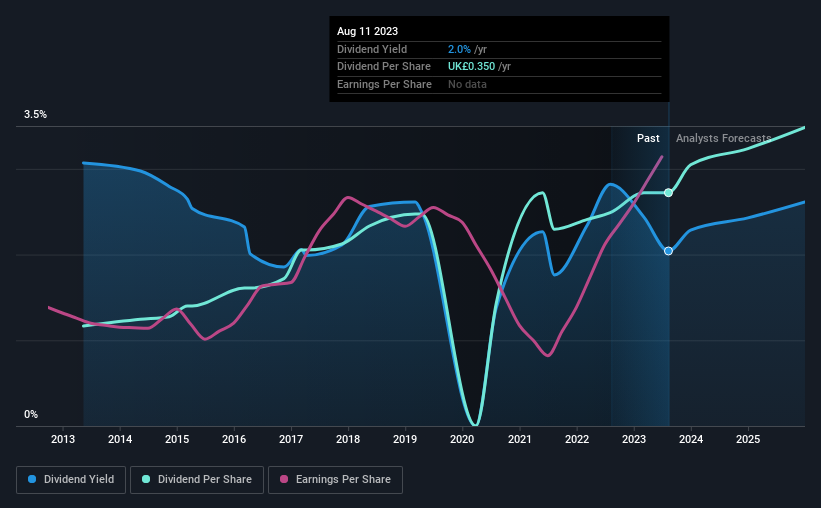Select the Dividend Yield data point marker
The height and width of the screenshot is (508, 821).
tap(668, 251)
